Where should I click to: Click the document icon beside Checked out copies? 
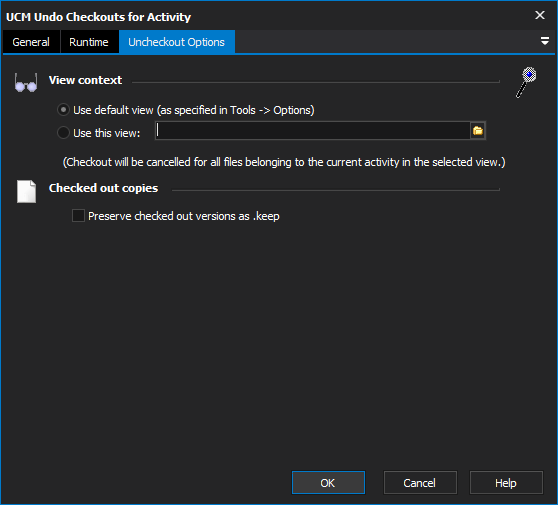click(x=27, y=191)
